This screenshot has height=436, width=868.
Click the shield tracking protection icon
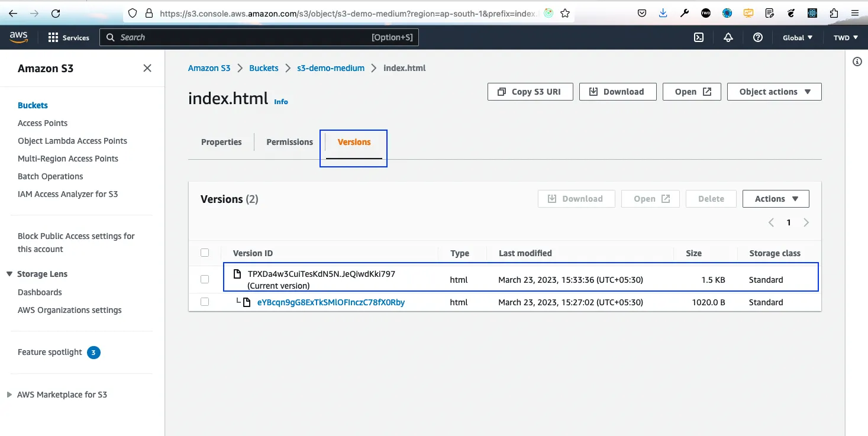pos(133,13)
